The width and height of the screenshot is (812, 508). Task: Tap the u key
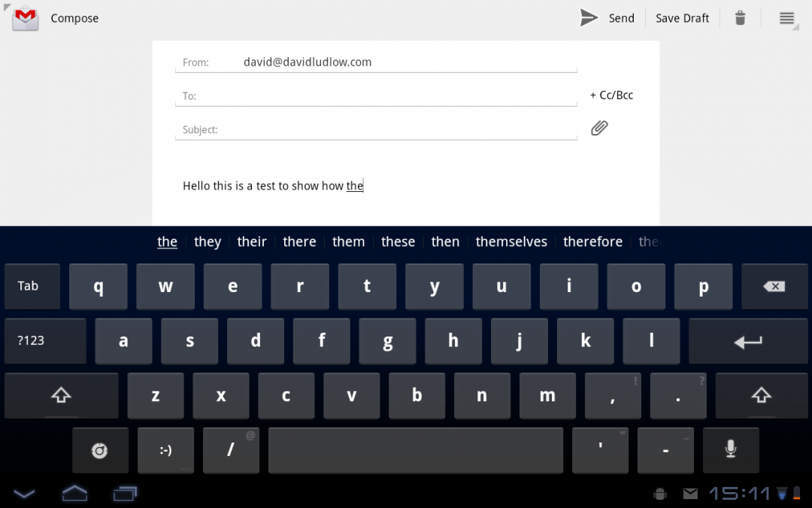[x=501, y=286]
